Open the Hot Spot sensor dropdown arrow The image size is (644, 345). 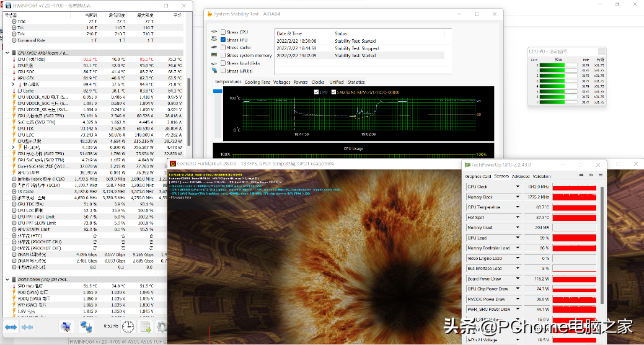[x=518, y=218]
